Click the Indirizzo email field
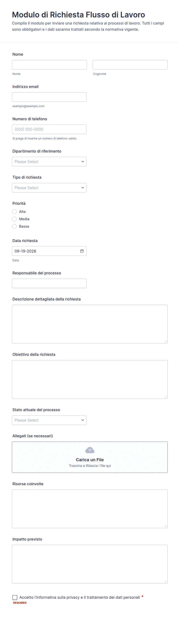The image size is (178, 644). point(49,97)
